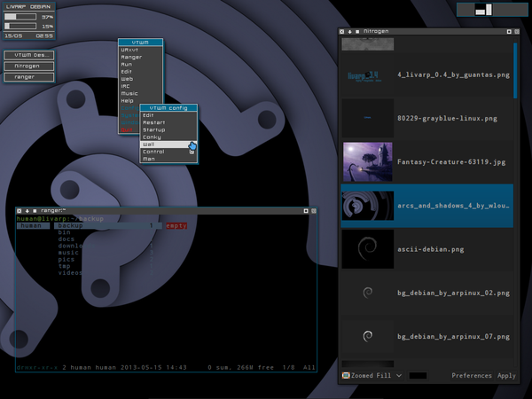Click the left of two icons at Nitrogen title bar's right end
This screenshot has height=399, width=532.
pos(509,32)
